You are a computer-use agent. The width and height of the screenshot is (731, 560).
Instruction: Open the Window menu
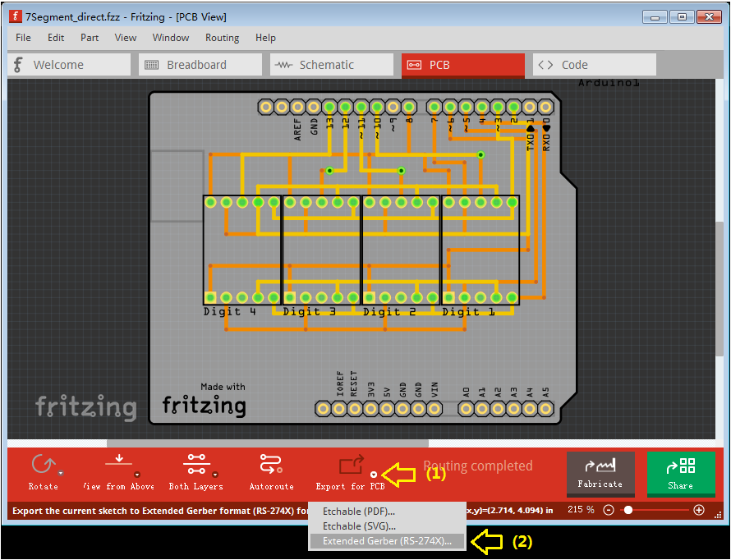(x=171, y=38)
